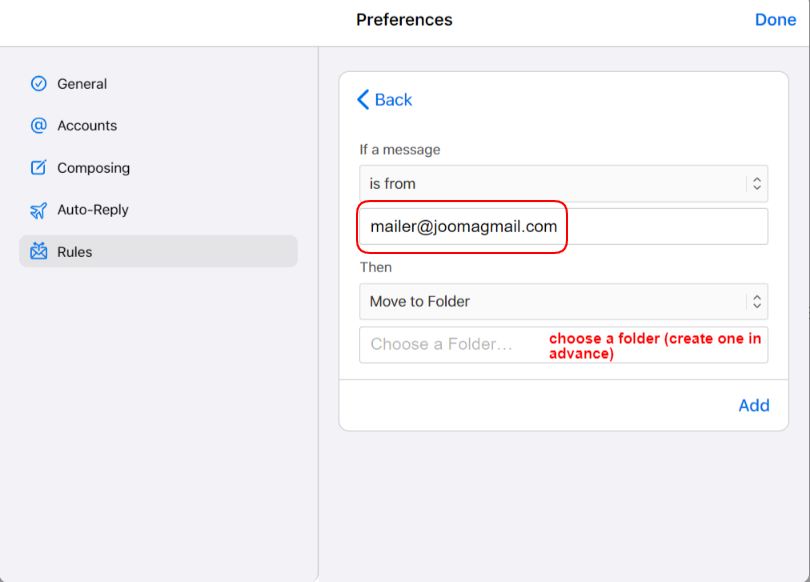The image size is (810, 582).
Task: Switch to the Accounts section
Action: tap(87, 126)
